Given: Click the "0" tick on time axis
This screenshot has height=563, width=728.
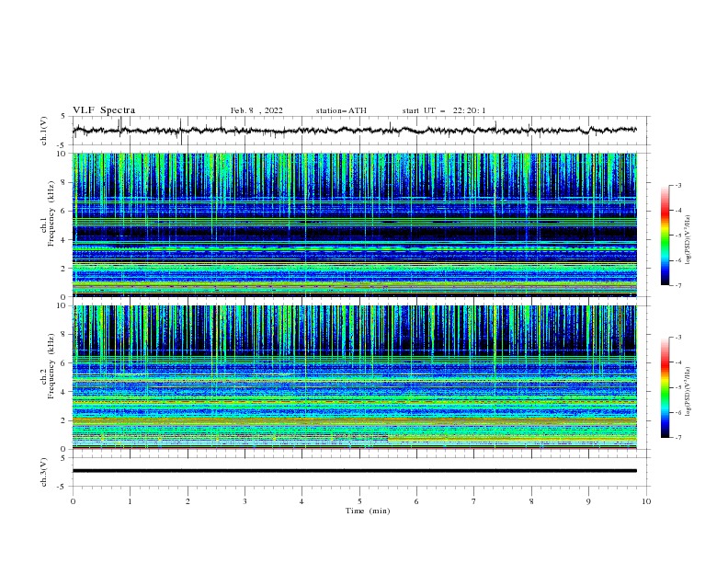Looking at the screenshot, I should pos(73,501).
